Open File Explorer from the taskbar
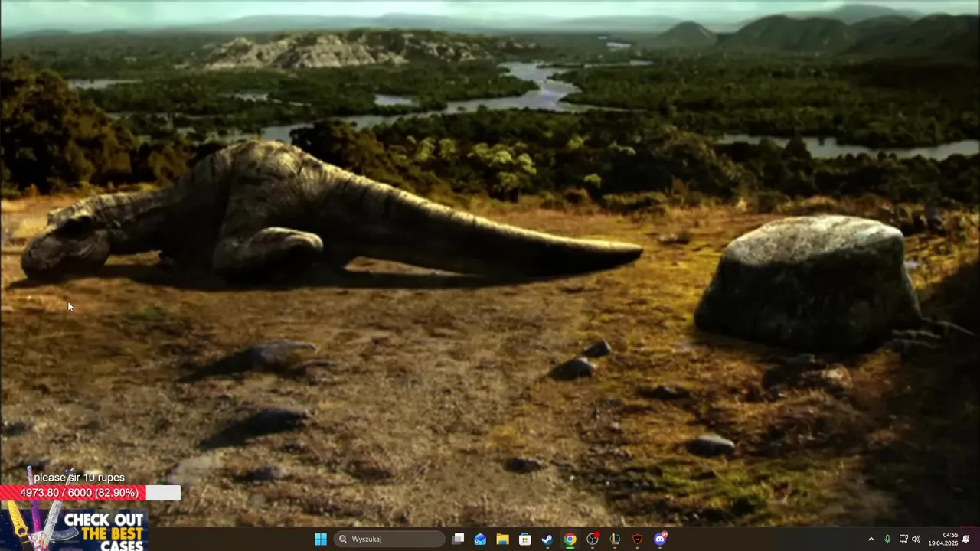 (x=502, y=539)
